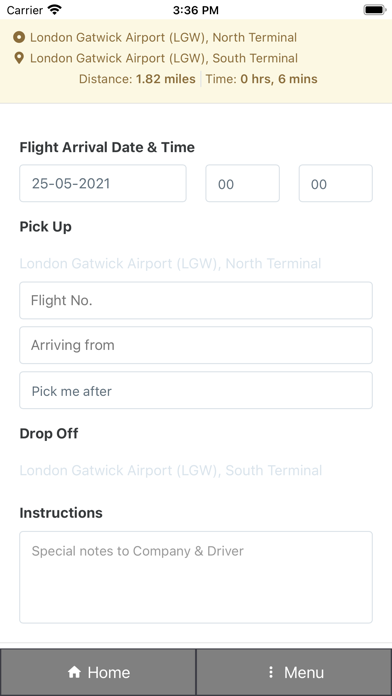Click the drop-off location pin icon
The height and width of the screenshot is (696, 392).
coord(19,58)
